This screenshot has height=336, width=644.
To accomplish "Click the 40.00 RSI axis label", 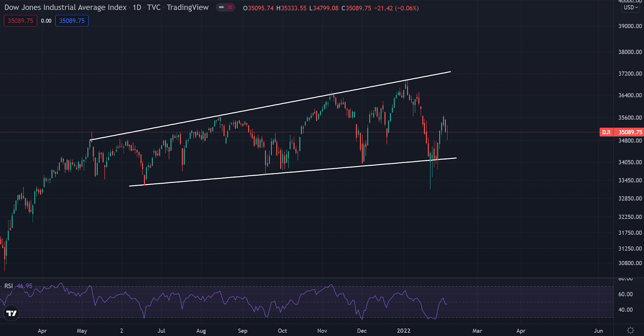I will click(x=625, y=310).
